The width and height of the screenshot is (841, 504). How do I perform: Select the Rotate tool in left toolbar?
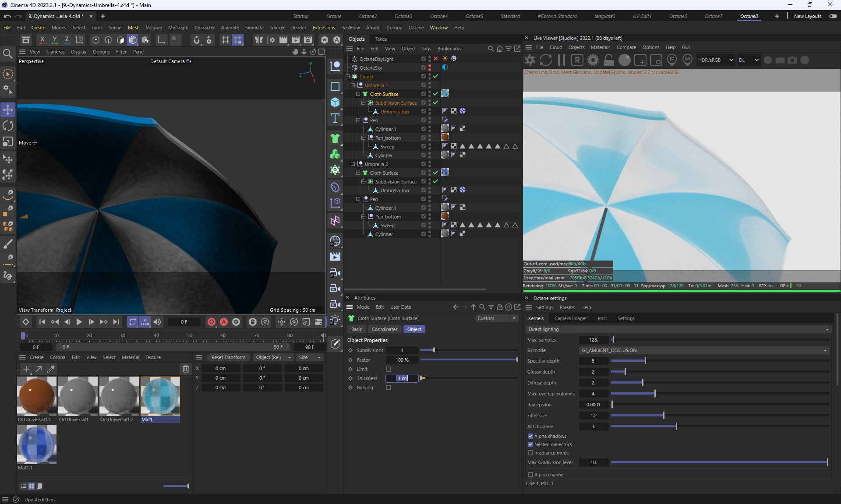coord(8,126)
